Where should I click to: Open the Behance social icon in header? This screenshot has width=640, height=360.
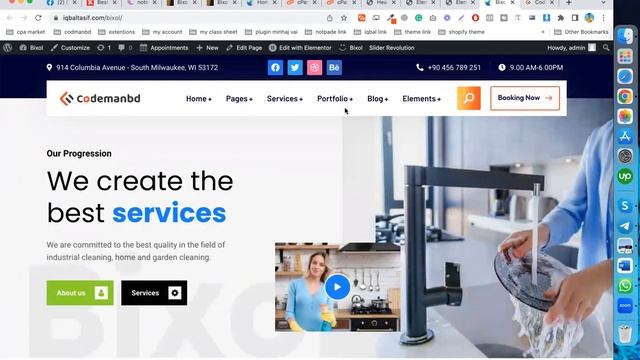coord(334,67)
